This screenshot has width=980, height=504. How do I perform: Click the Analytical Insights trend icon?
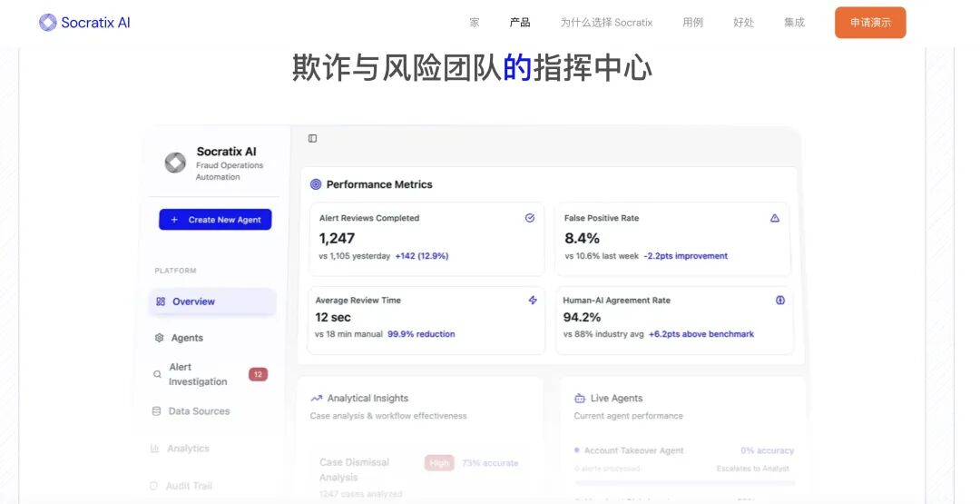click(x=317, y=399)
